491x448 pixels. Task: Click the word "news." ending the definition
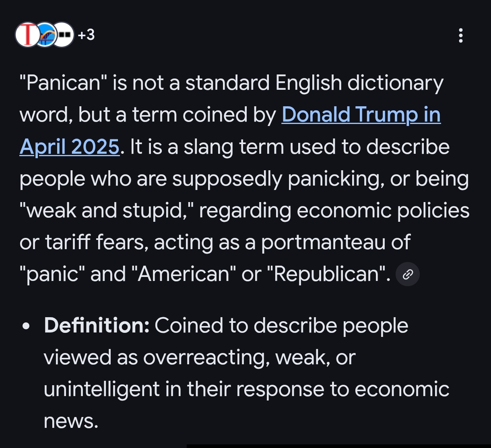point(71,421)
